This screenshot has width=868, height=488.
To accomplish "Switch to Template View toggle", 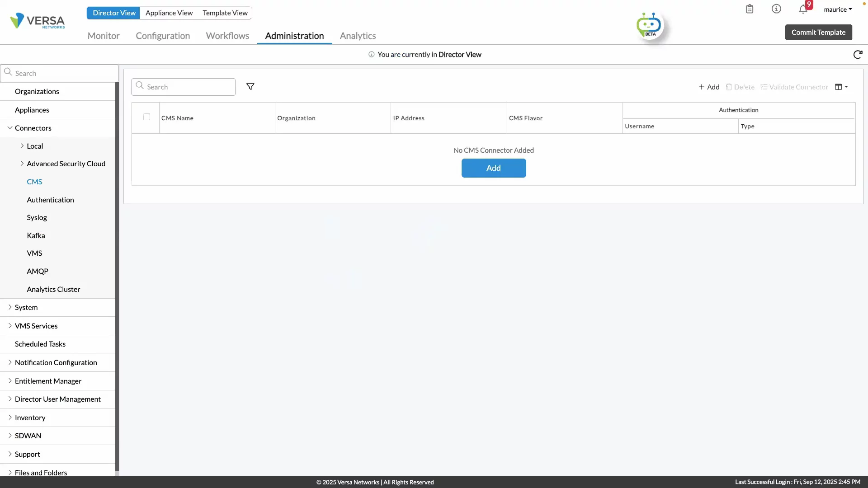I will (225, 13).
